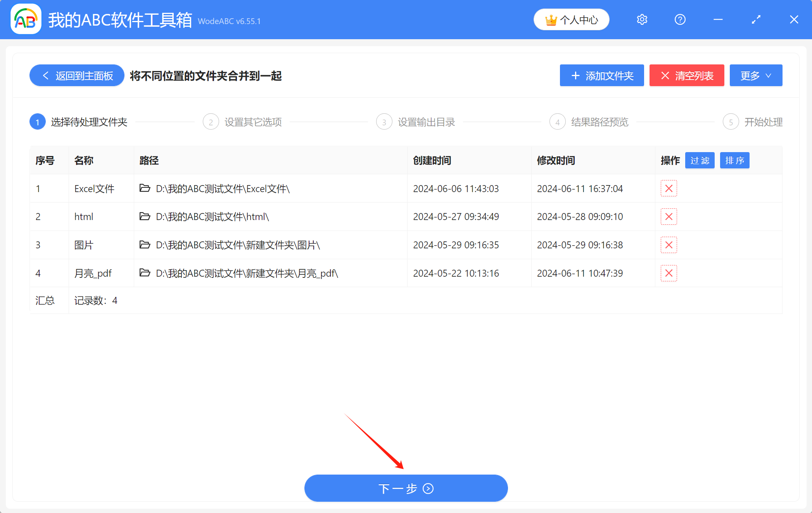The width and height of the screenshot is (812, 513).
Task: Open the settings gear icon
Action: [642, 19]
